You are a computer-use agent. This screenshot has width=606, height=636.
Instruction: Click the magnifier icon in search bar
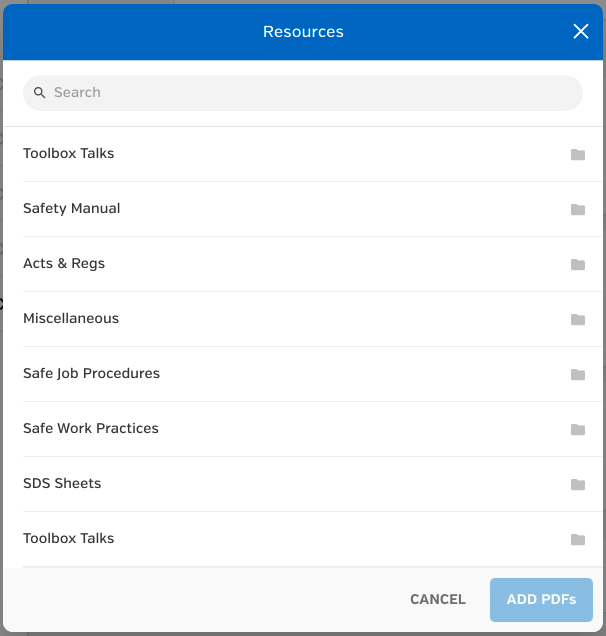(39, 92)
